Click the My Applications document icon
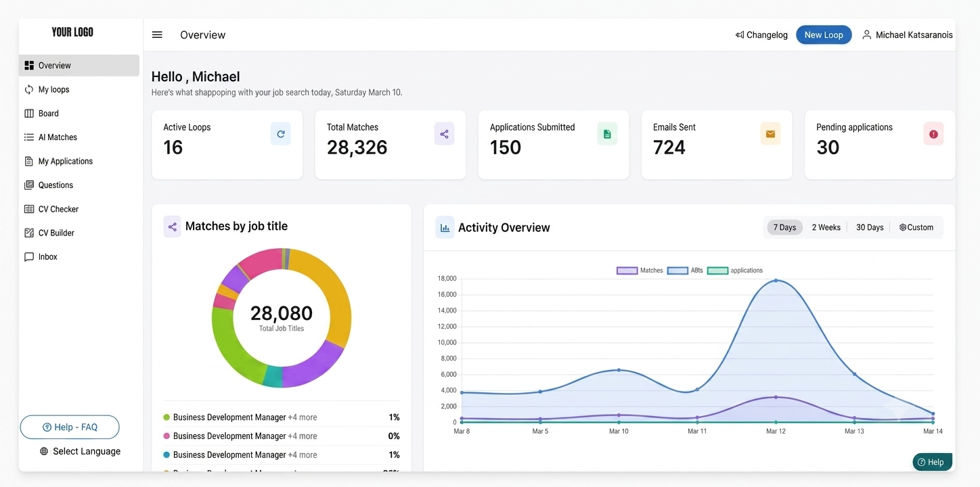Viewport: 980px width, 487px height. (29, 161)
